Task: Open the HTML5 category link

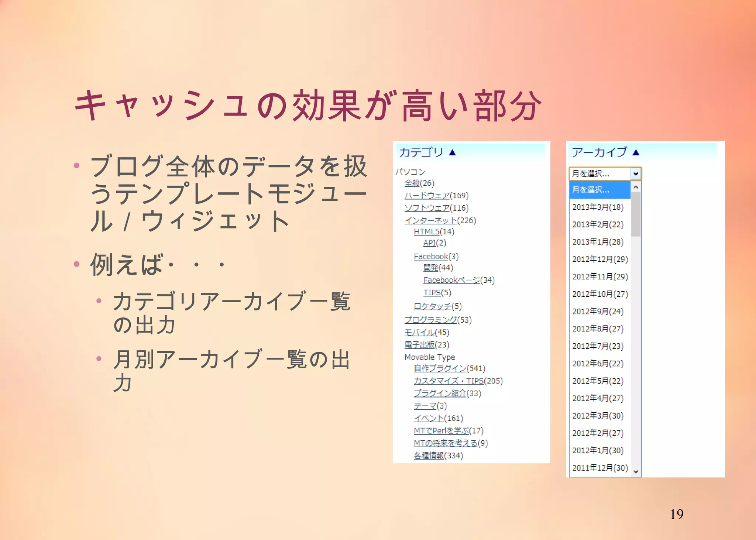Action: click(427, 231)
